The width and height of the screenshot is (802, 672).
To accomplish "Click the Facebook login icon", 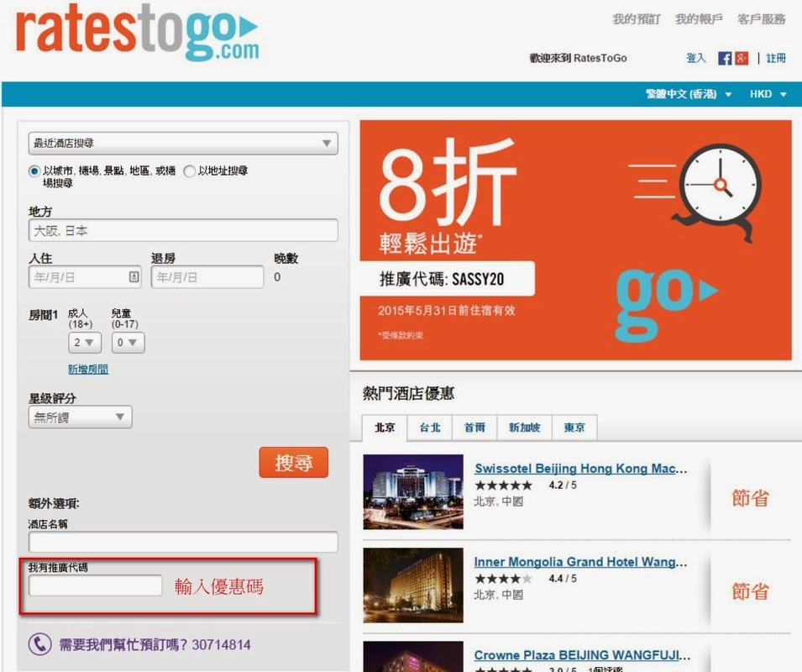I will click(x=725, y=58).
